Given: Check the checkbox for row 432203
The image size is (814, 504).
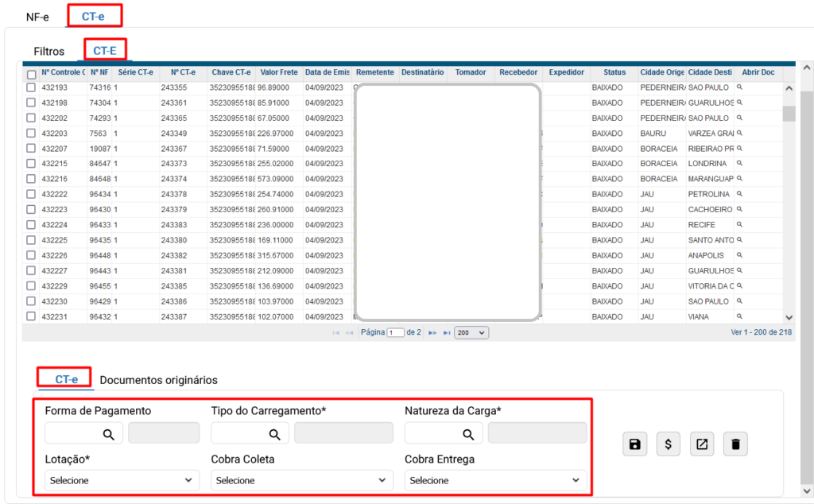Looking at the screenshot, I should point(31,134).
